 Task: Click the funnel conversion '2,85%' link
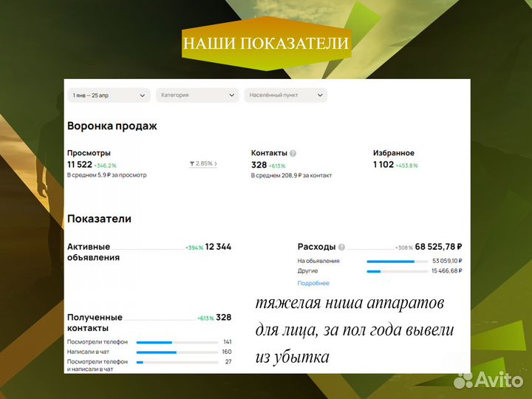point(203,164)
